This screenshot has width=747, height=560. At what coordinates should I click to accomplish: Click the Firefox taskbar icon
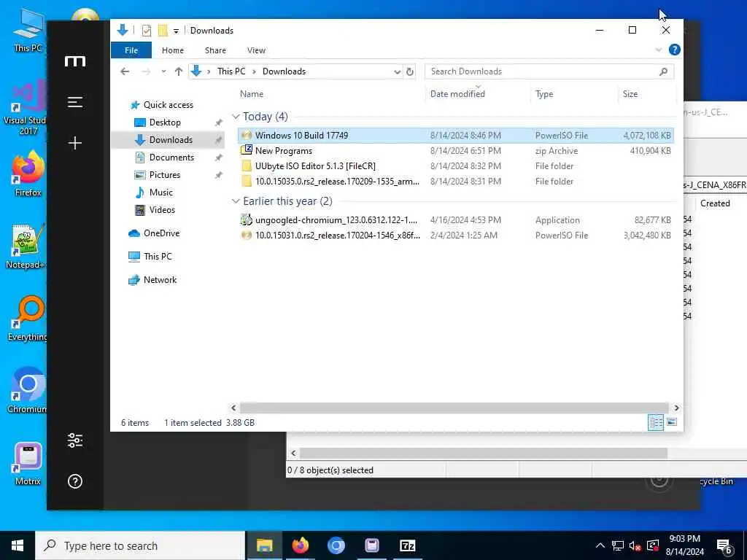coord(300,545)
